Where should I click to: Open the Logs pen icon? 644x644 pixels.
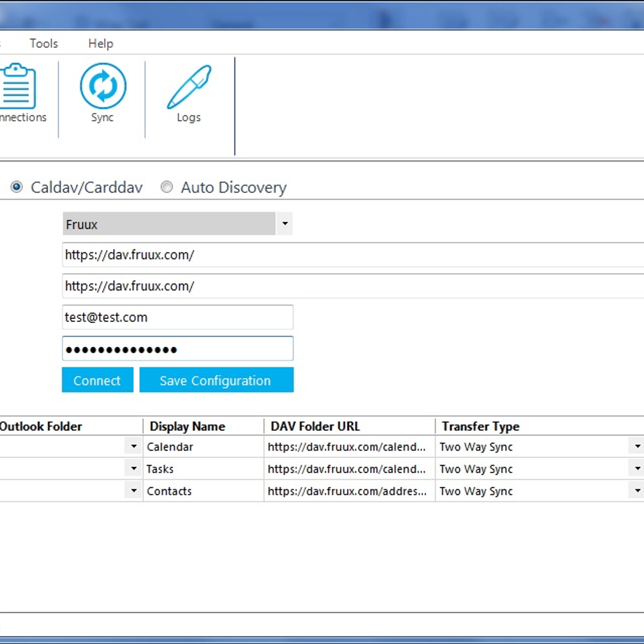coord(189,87)
